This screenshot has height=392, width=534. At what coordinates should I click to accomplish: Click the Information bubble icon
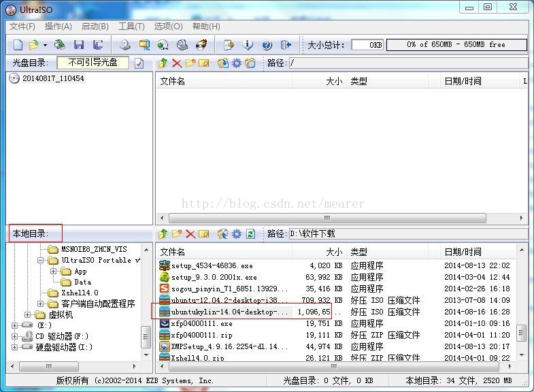248,45
